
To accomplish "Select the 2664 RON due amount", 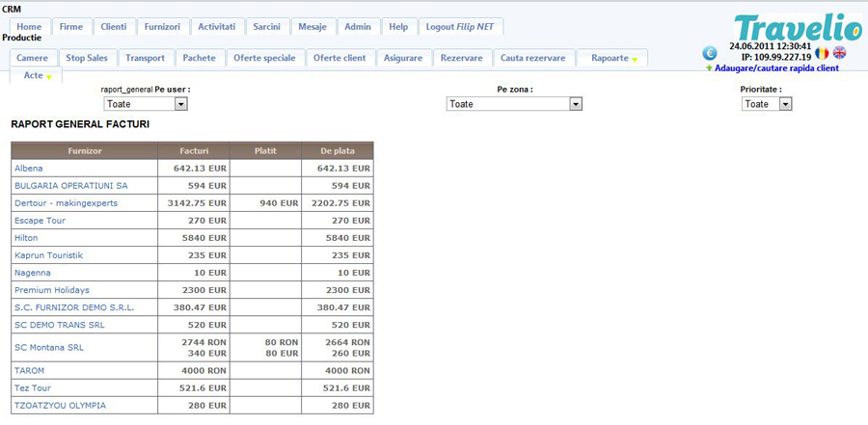I will (x=347, y=342).
